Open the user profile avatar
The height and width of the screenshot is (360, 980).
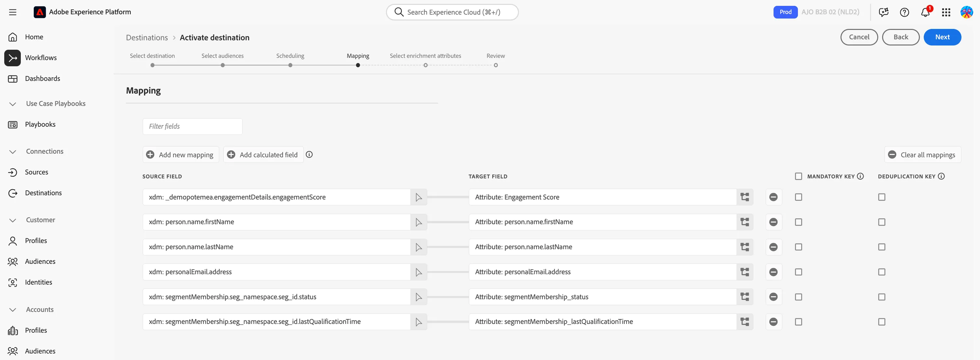[967, 12]
